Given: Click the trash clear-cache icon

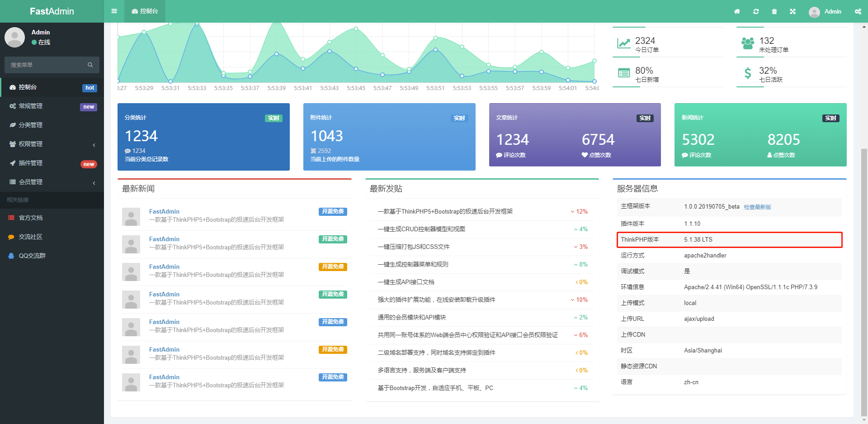Looking at the screenshot, I should click(x=774, y=11).
